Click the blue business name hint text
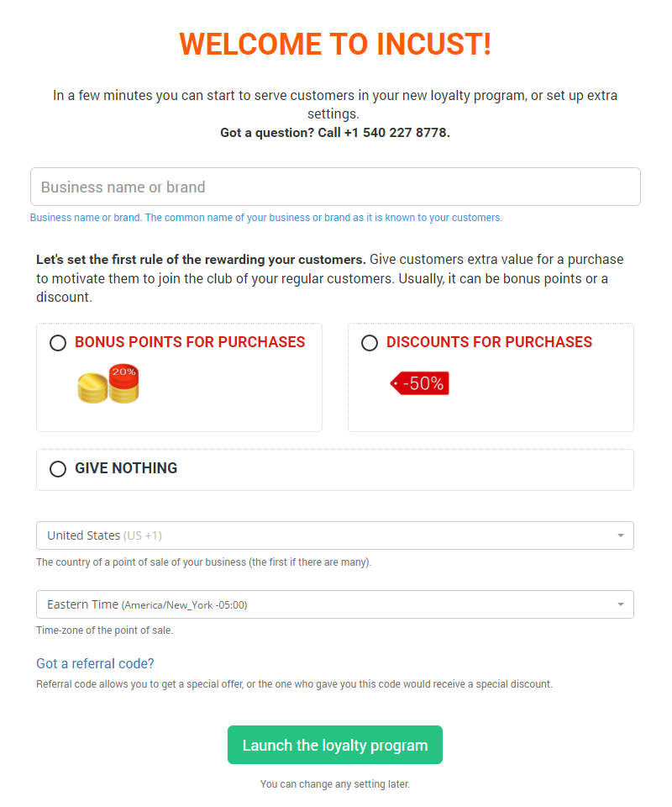Screen dimensions: 672x807 pyautogui.click(x=265, y=218)
